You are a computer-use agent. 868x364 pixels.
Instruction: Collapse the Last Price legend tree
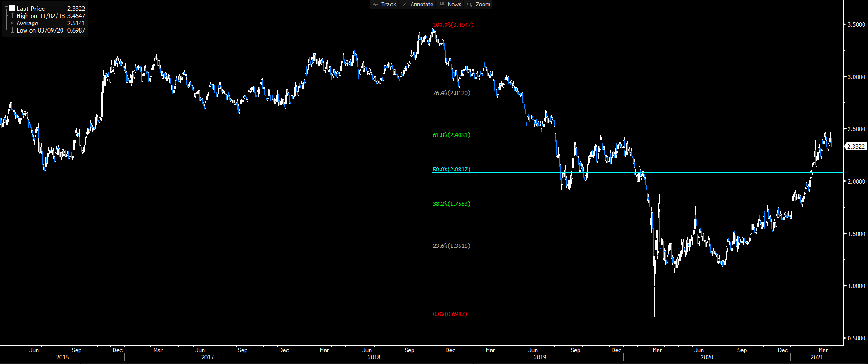click(x=6, y=9)
